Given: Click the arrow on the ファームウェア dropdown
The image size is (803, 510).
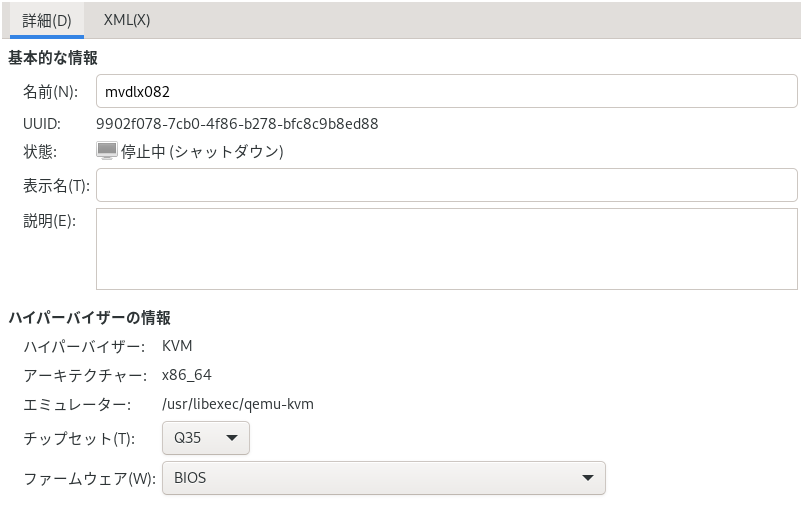Looking at the screenshot, I should tap(588, 478).
